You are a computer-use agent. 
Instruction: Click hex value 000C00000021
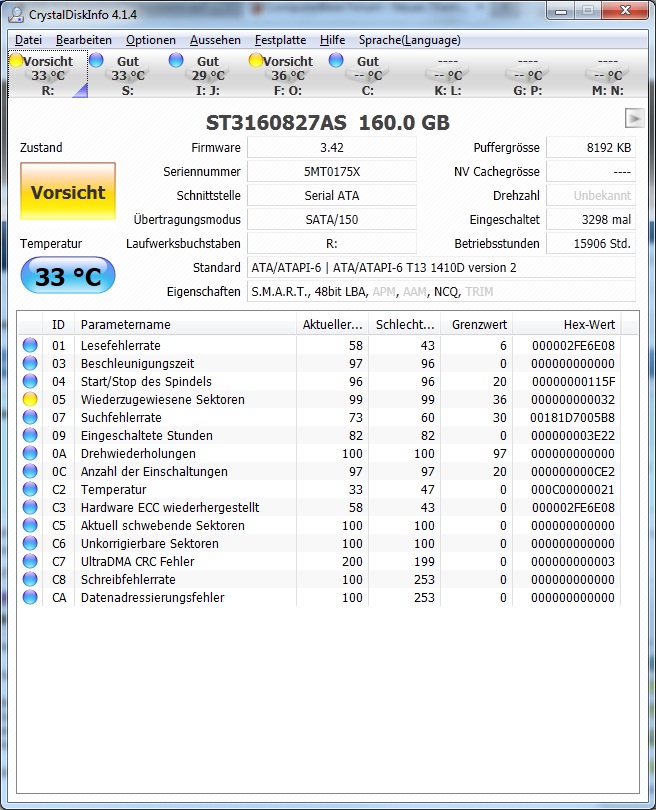pyautogui.click(x=572, y=489)
